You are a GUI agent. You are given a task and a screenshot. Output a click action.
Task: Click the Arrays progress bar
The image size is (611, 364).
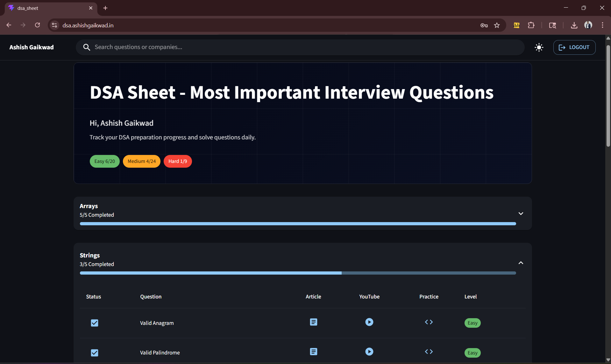coord(298,224)
